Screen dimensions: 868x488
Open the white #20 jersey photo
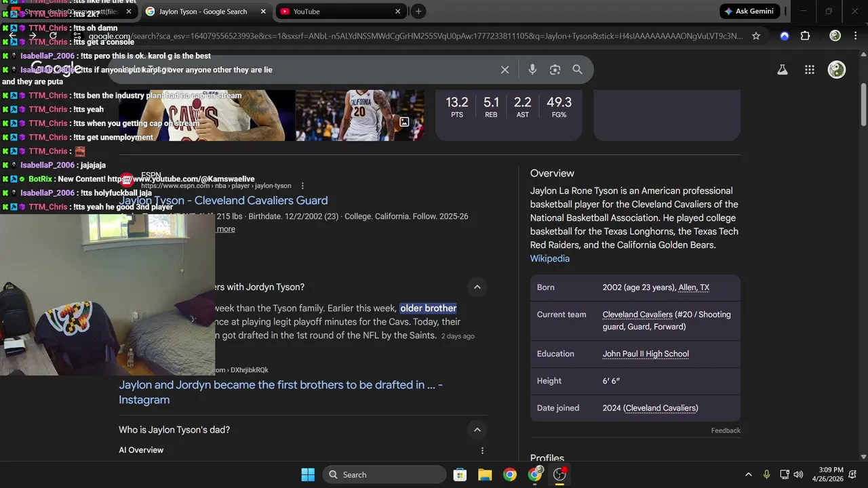pyautogui.click(x=360, y=115)
